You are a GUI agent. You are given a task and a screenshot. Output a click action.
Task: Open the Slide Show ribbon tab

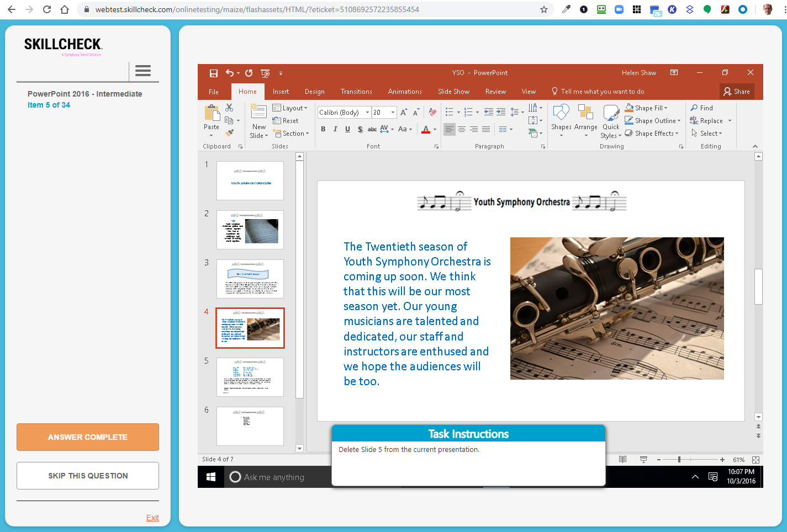(453, 92)
